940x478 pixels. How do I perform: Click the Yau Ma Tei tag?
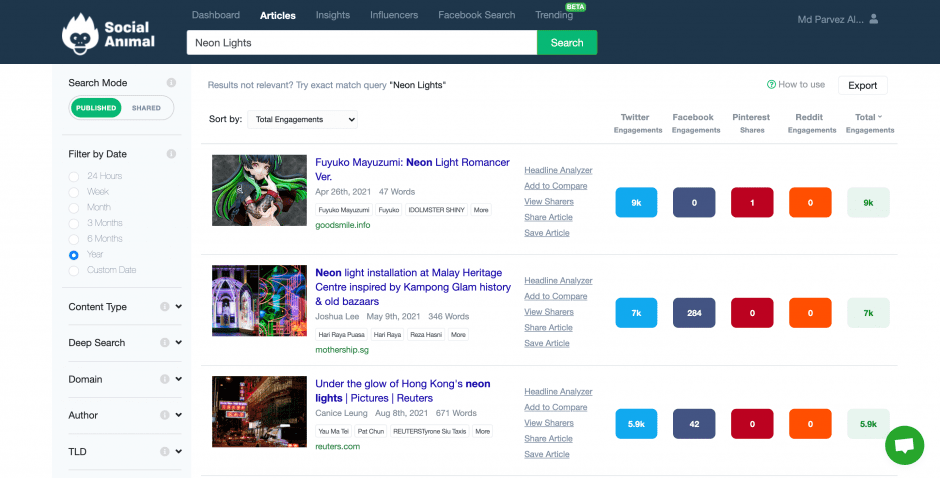tap(334, 431)
